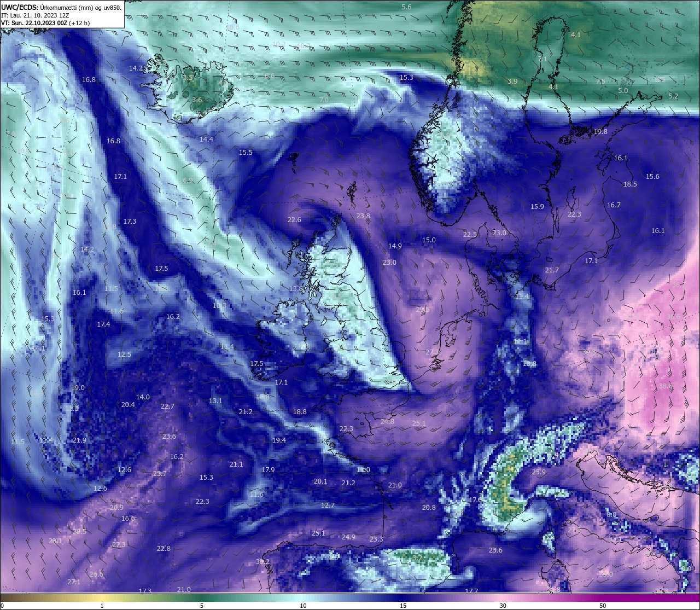Click the 16.6 map value
Viewport: 700px width, 610px height.
[x=128, y=519]
